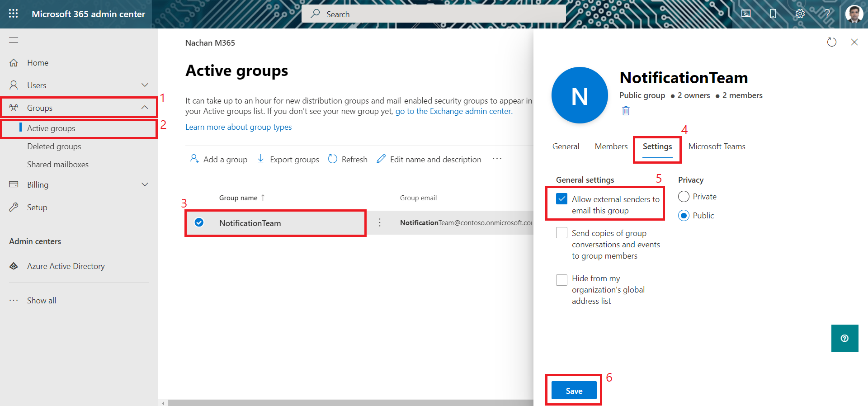The width and height of the screenshot is (868, 406).
Task: Open the teal help widget button
Action: 844,338
